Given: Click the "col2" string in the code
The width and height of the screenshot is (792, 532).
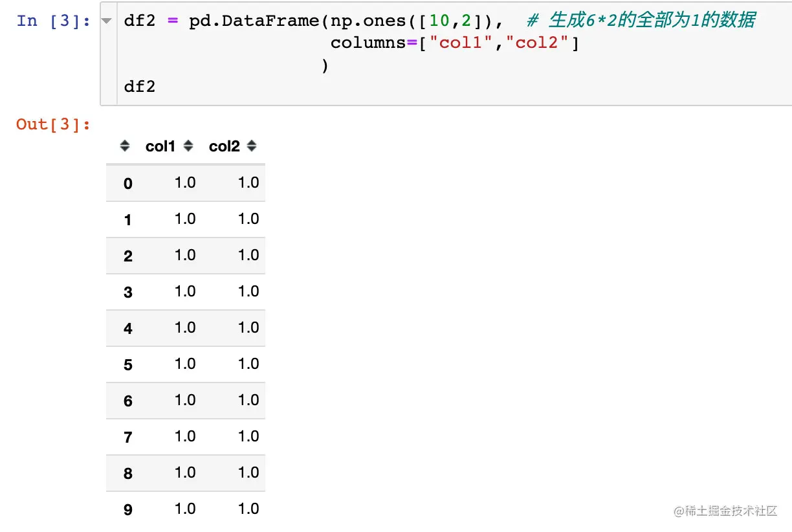Looking at the screenshot, I should click(537, 43).
